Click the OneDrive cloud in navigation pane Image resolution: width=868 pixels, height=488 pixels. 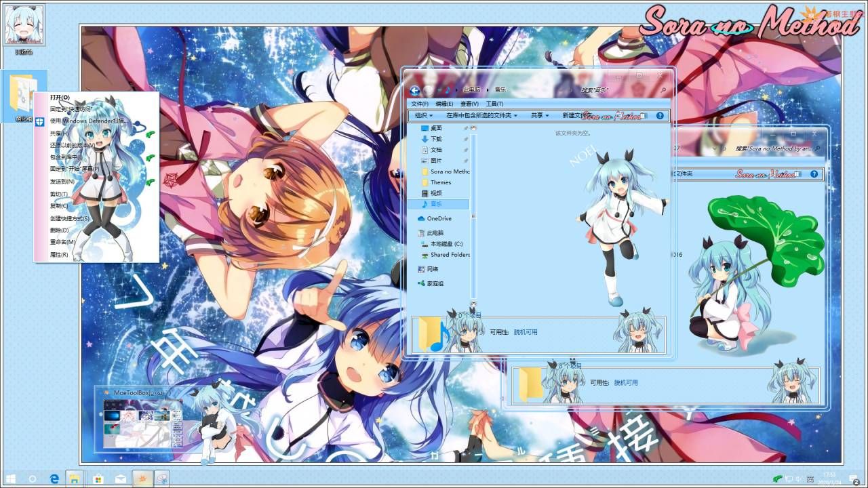click(x=421, y=218)
